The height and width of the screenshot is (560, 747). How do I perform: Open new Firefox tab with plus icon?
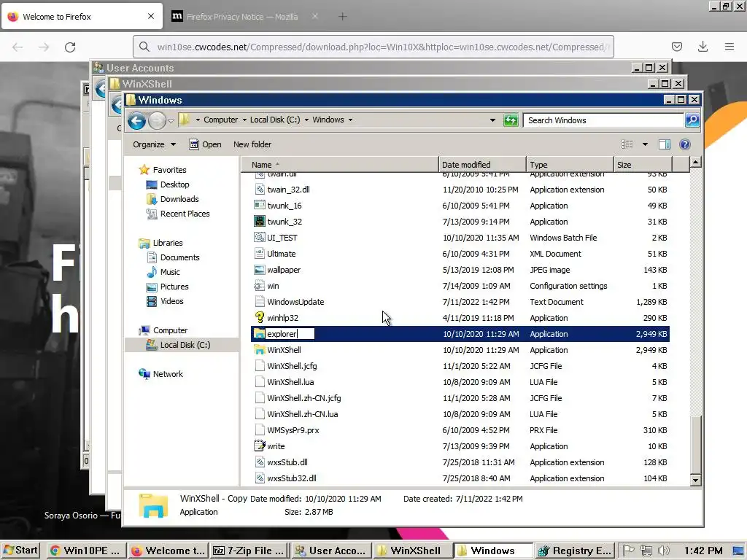click(x=343, y=17)
